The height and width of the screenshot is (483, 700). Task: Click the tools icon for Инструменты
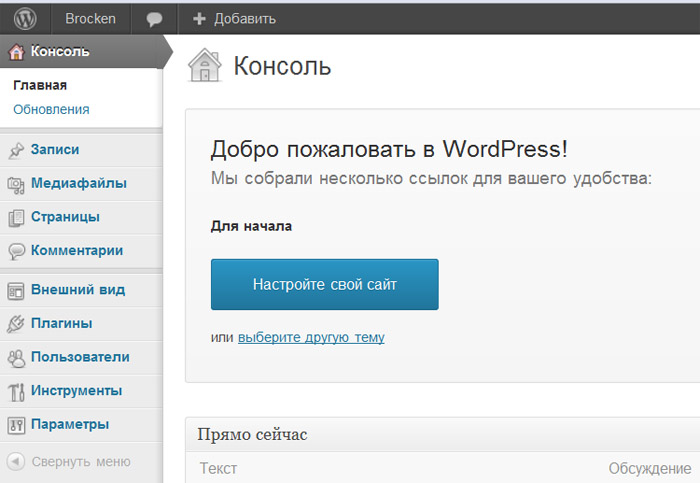pos(16,392)
